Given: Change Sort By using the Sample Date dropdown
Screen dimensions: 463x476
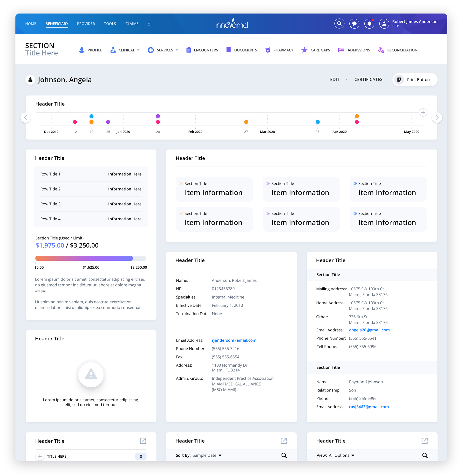Looking at the screenshot, I should click(207, 455).
